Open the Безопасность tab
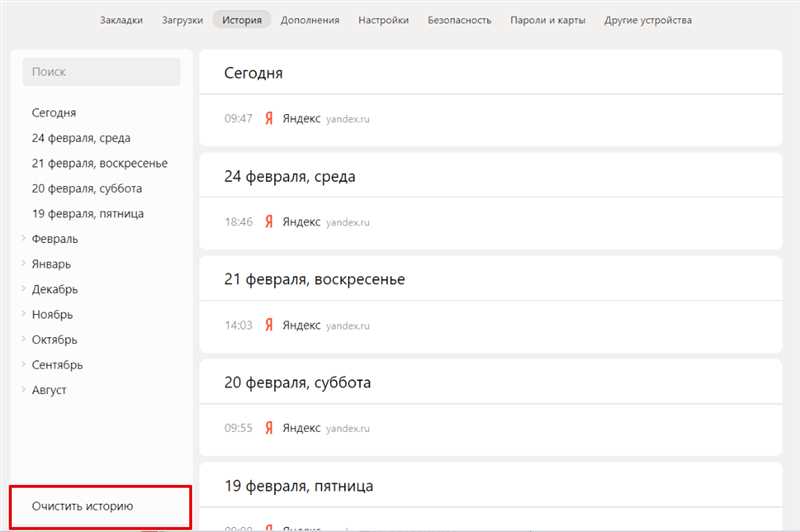 pos(460,20)
